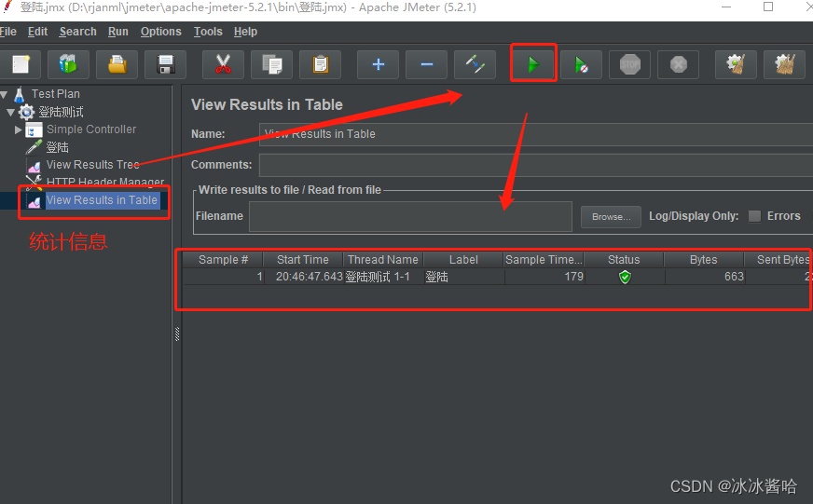Click the Filename input field
Screen dimensions: 813x504
point(410,216)
